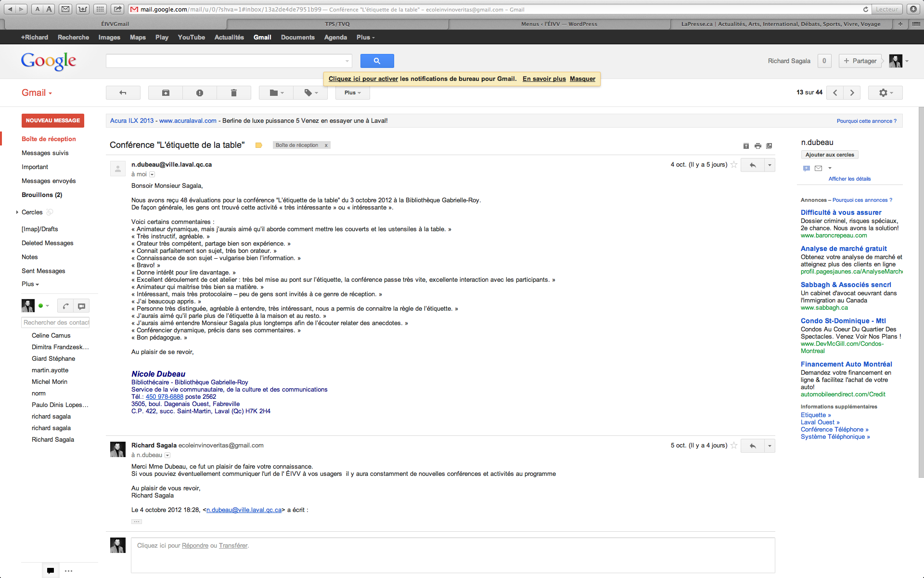924x578 pixels.
Task: Star the 4 oct. message from n.dubeau
Action: (734, 165)
